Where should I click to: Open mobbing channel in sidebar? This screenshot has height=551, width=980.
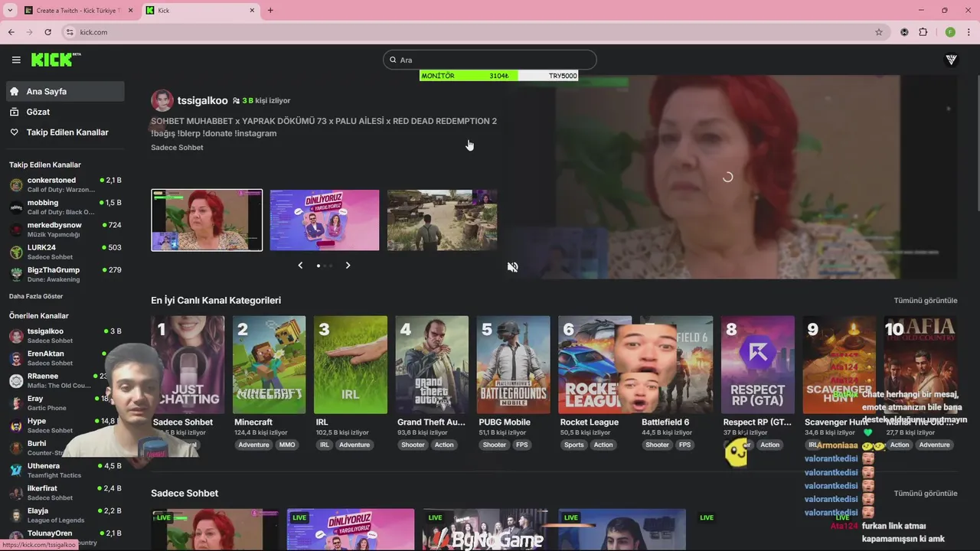click(65, 207)
